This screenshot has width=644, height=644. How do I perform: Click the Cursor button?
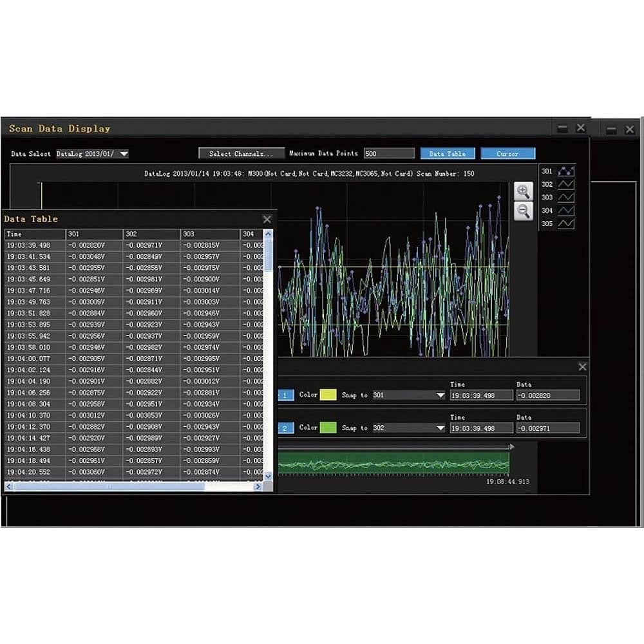point(508,154)
